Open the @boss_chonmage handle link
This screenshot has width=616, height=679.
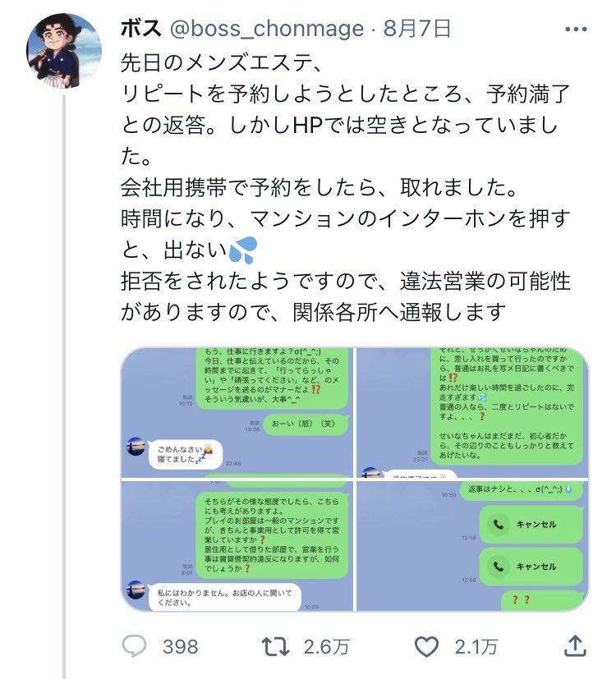[x=266, y=30]
